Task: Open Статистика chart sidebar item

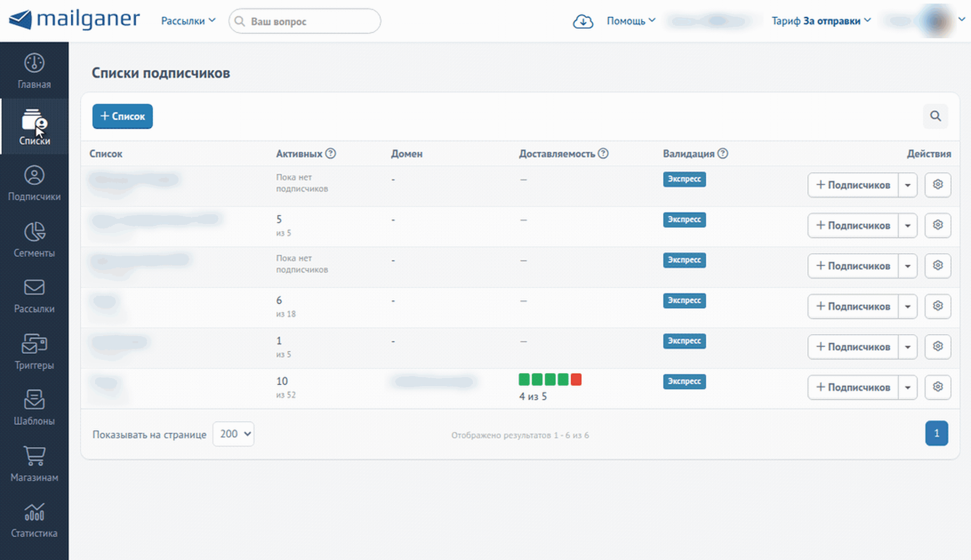Action: [x=34, y=520]
